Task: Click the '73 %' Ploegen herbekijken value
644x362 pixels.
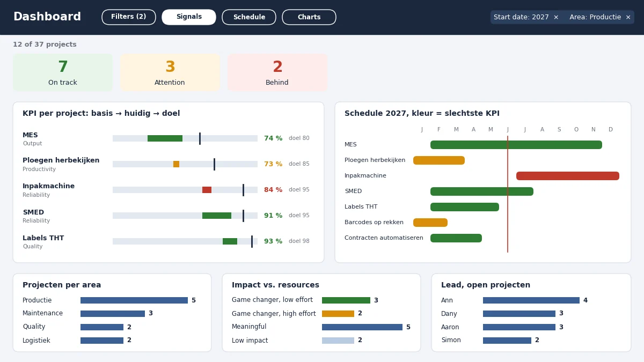Action: pyautogui.click(x=273, y=164)
